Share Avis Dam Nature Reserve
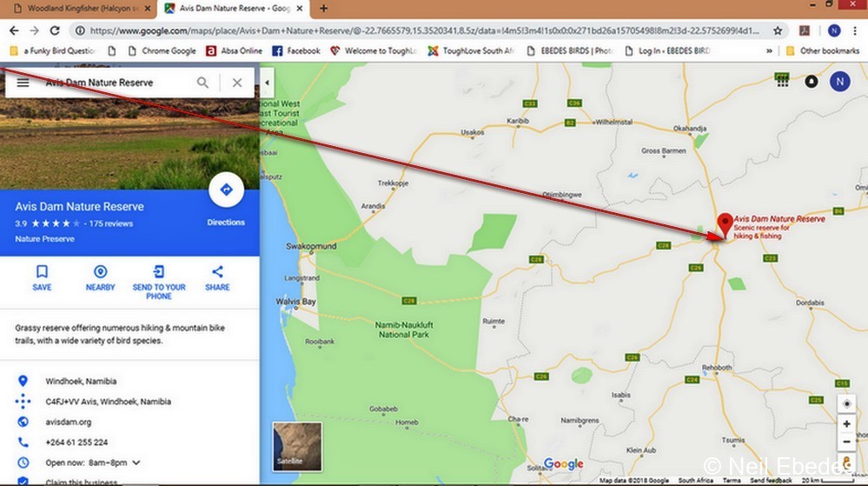This screenshot has height=486, width=868. (x=217, y=277)
